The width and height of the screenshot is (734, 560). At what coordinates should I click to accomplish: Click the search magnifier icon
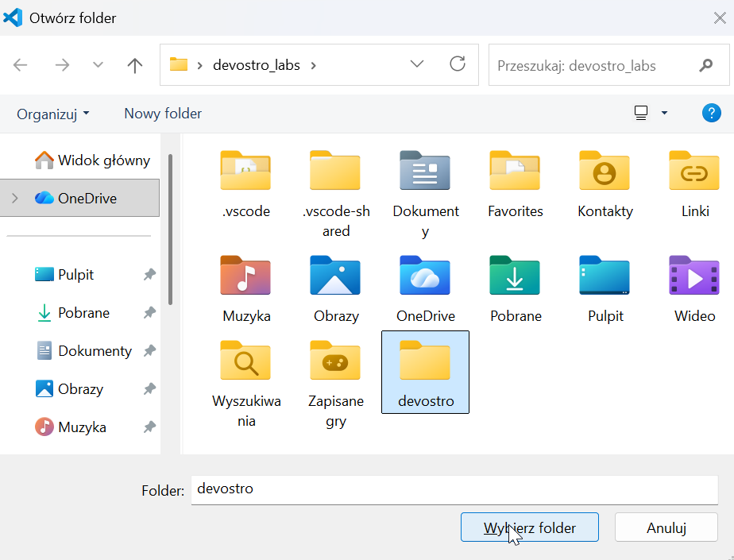[x=706, y=65]
